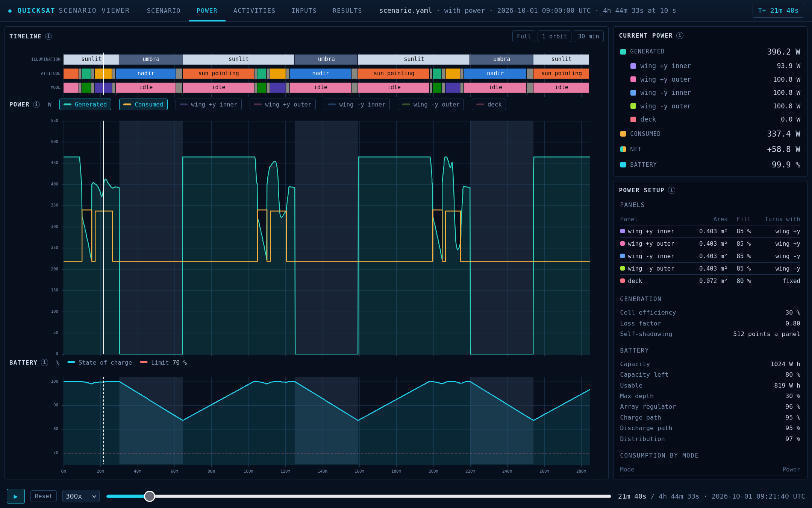Switch to the SCENARIO tab

click(x=164, y=11)
